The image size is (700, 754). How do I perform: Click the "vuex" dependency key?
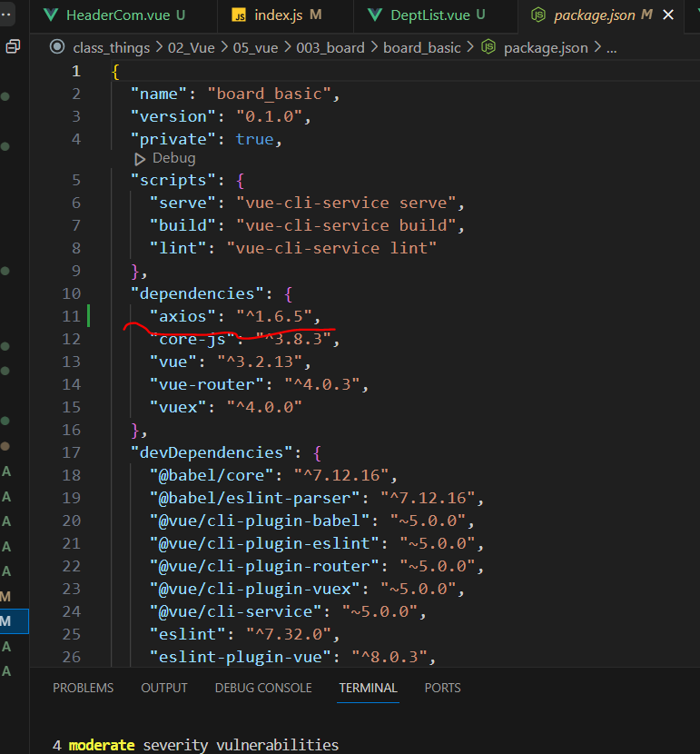click(178, 407)
